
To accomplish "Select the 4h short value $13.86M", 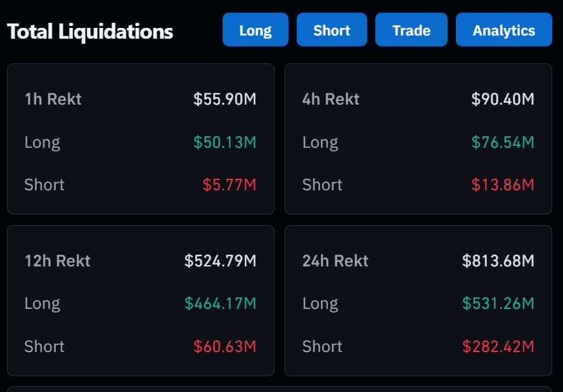I will 502,185.
